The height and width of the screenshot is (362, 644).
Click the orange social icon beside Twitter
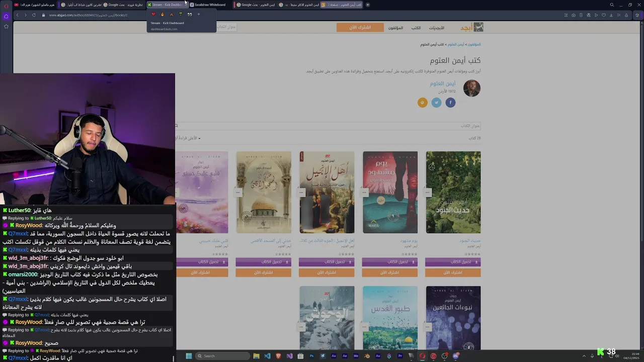(422, 103)
